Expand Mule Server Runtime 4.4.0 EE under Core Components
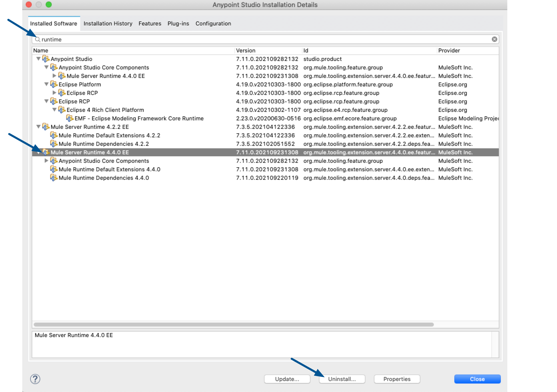The width and height of the screenshot is (557, 392). pos(54,76)
